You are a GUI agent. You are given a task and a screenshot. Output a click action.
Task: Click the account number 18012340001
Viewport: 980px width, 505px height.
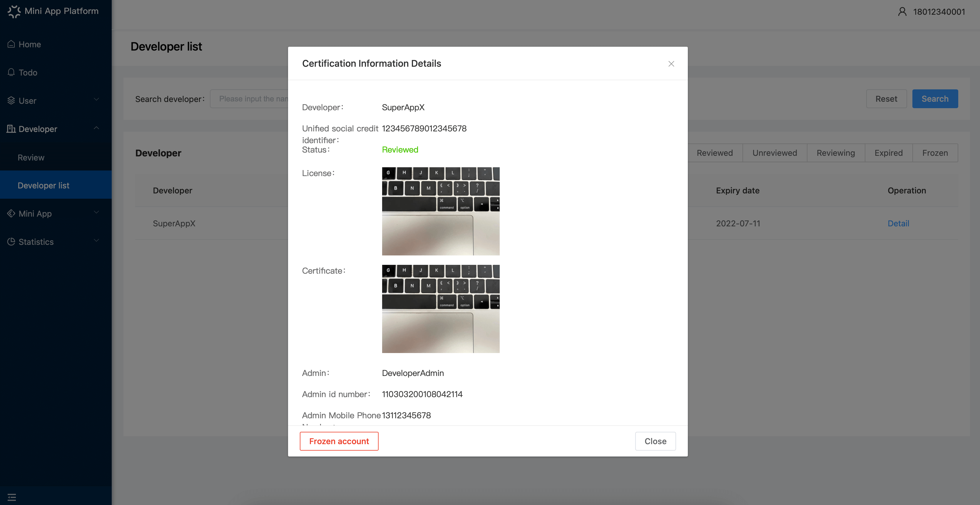pyautogui.click(x=939, y=12)
